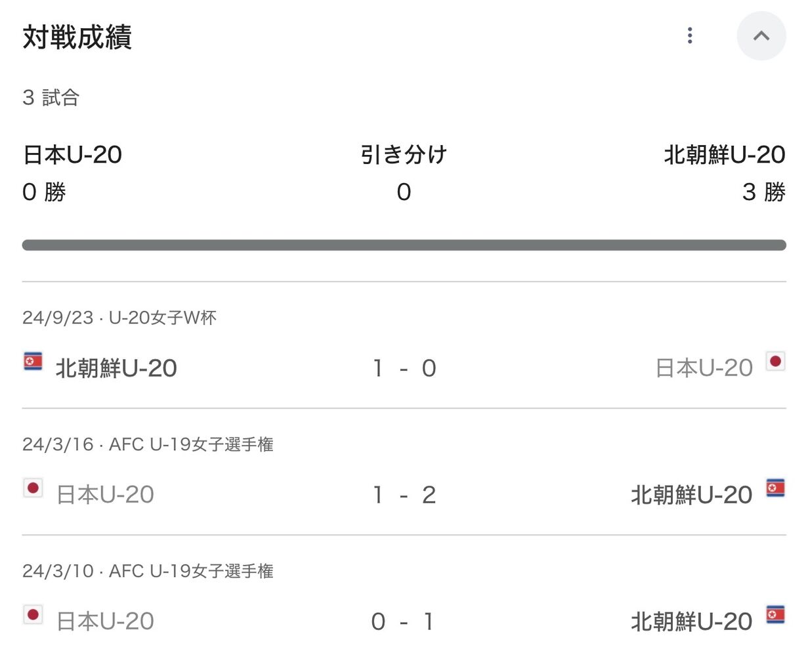Click the gray head-to-head win ratio bar
The image size is (808, 672).
tap(404, 245)
